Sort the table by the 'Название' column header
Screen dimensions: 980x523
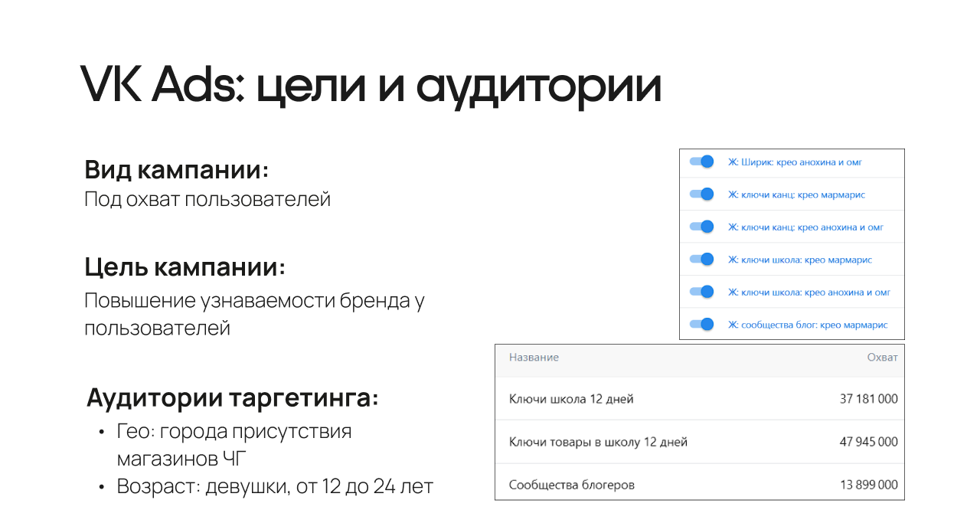pos(534,358)
